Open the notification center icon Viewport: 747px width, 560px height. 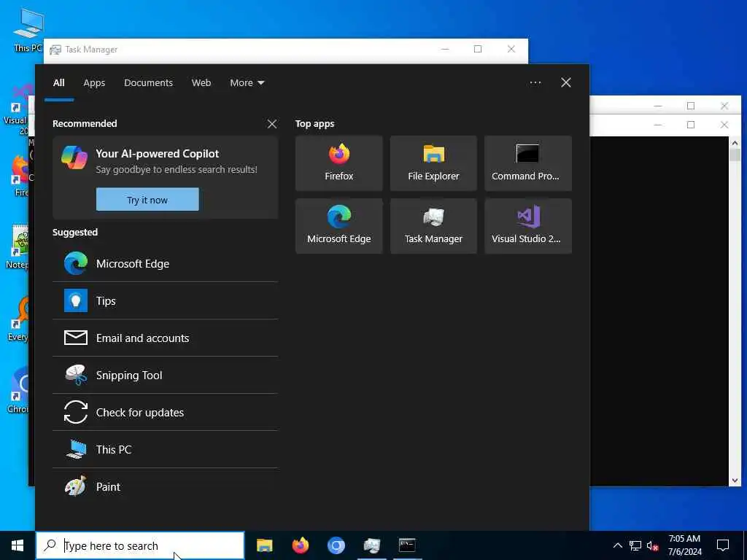(723, 545)
